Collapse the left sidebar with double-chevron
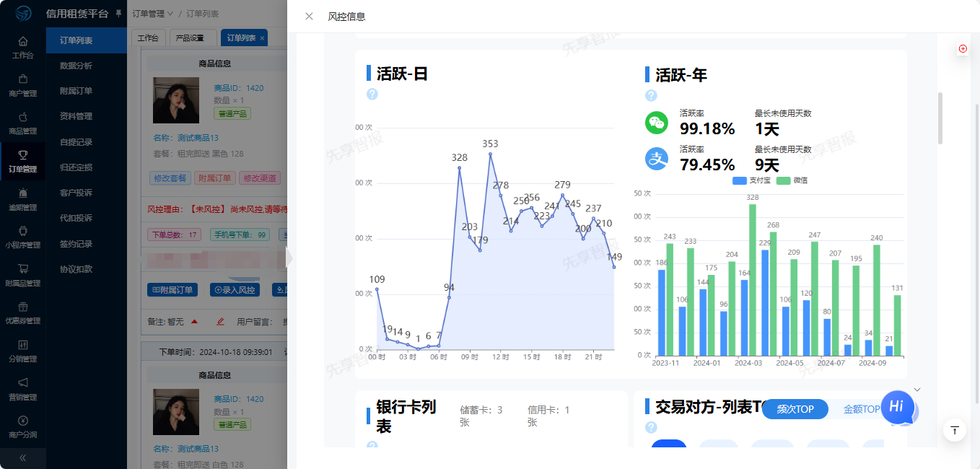Screen dimensions: 980x469 pos(22,457)
